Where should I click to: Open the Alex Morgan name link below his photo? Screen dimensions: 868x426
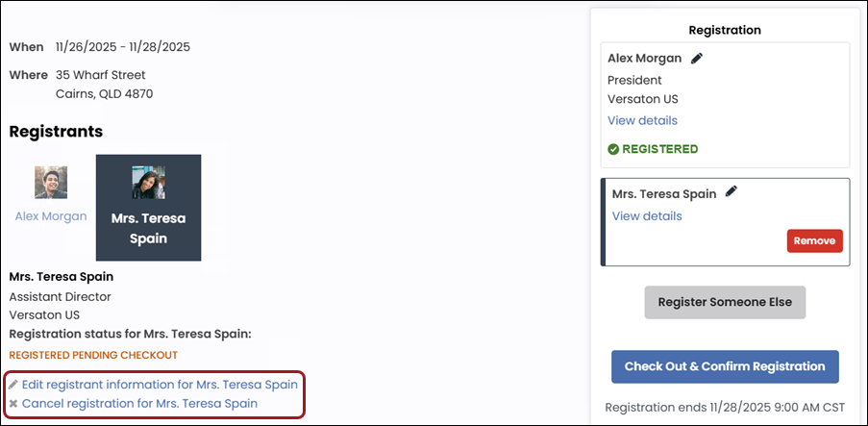click(51, 216)
